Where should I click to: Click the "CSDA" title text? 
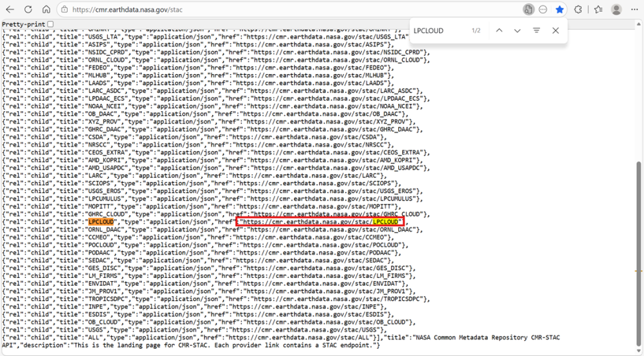click(95, 137)
